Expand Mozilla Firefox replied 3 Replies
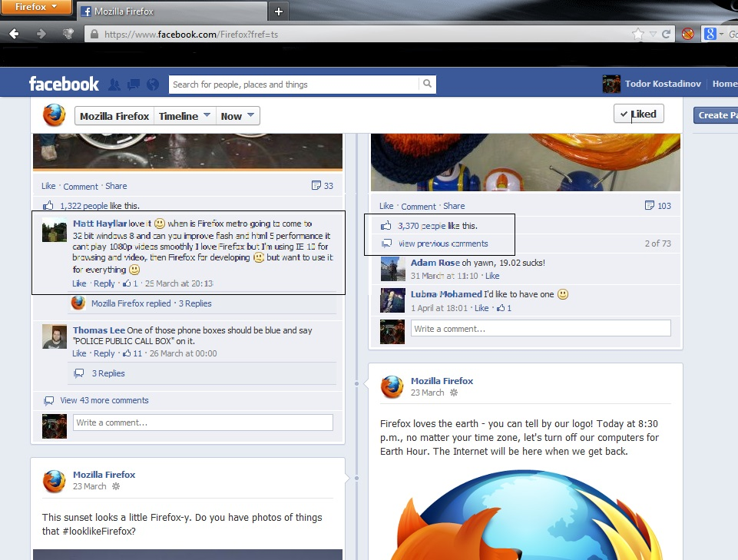Screen dimensions: 738x560 [151, 303]
